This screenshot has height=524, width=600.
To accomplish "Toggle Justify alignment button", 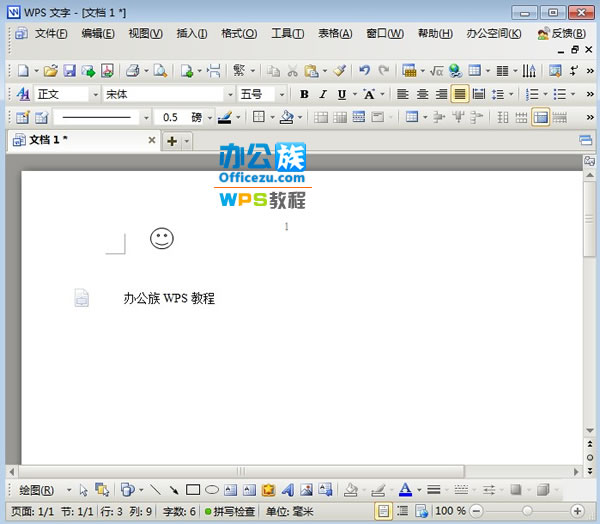I will point(460,94).
